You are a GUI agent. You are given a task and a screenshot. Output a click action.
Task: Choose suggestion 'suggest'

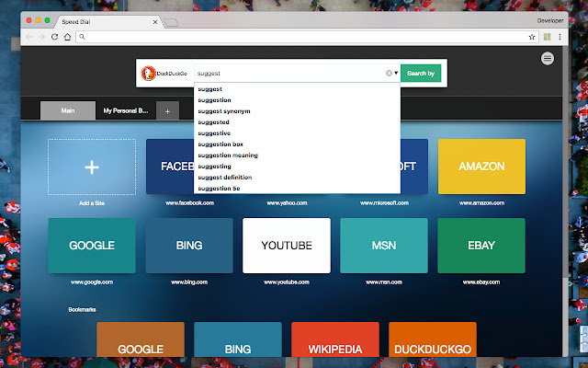(297, 89)
